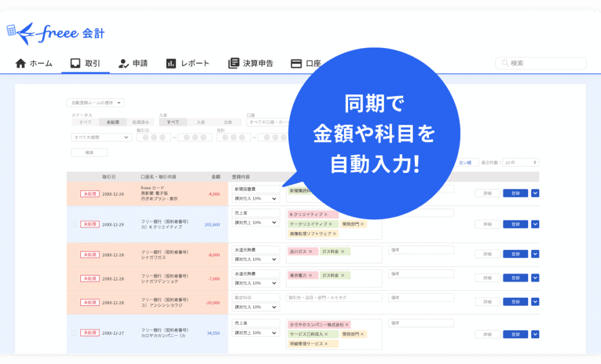Check the box for シナガワガス transaction

tap(73, 254)
